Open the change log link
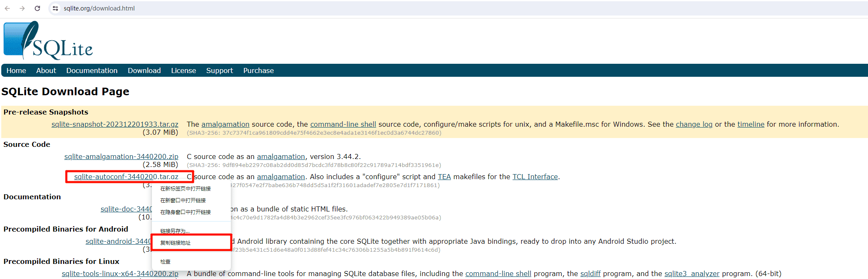Viewport: 868px width, 279px height. [x=694, y=124]
